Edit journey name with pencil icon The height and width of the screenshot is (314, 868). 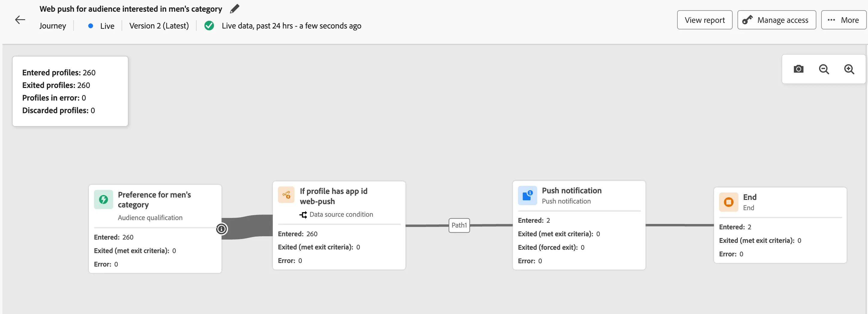(x=234, y=9)
